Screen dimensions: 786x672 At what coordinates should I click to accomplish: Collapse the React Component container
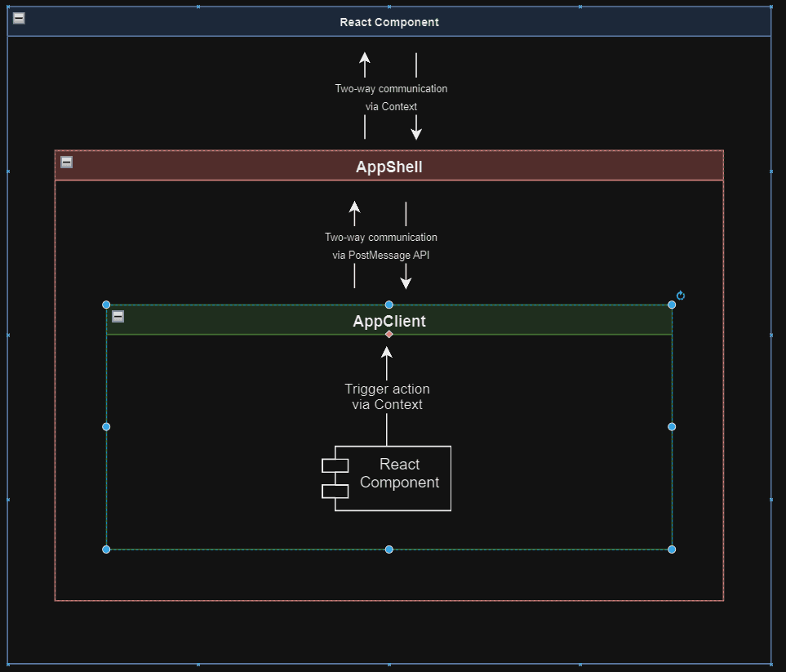[18, 17]
